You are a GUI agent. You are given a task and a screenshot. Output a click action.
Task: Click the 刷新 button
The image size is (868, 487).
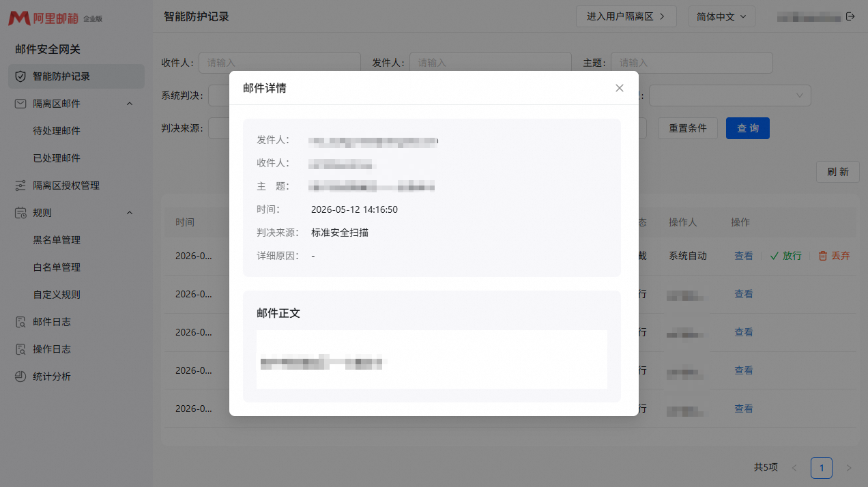pyautogui.click(x=838, y=172)
